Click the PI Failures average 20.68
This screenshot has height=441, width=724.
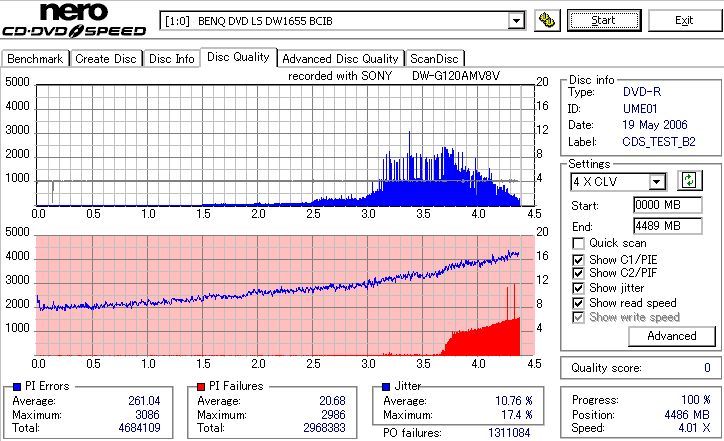(332, 401)
